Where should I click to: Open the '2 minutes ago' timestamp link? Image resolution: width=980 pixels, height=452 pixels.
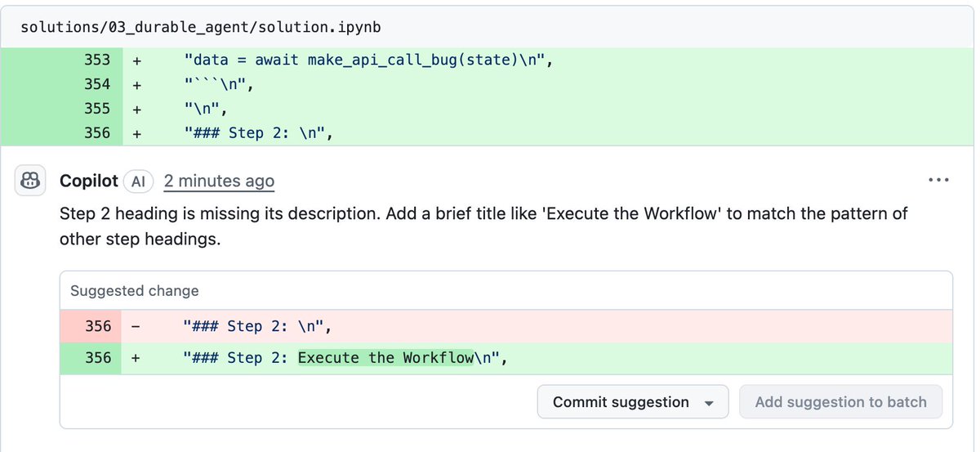219,181
